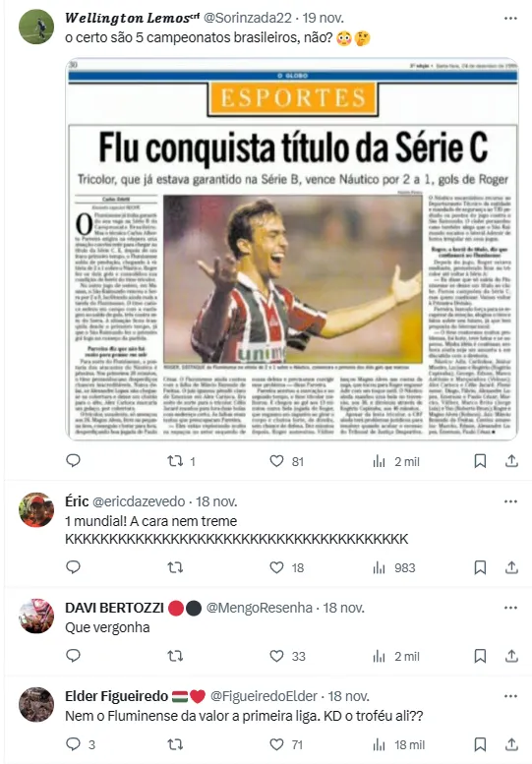The width and height of the screenshot is (532, 764).
Task: Like the tweet with 81 likes
Action: (287, 461)
